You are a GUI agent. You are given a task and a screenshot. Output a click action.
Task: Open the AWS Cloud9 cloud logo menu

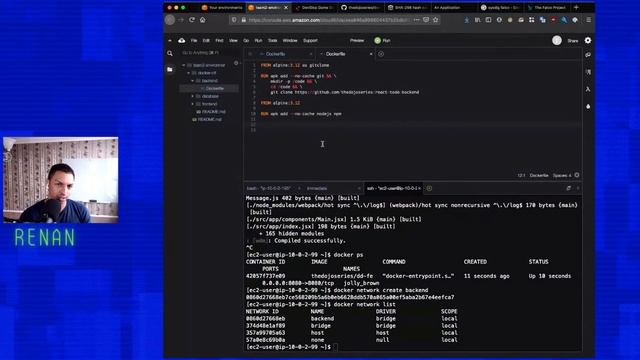click(x=182, y=40)
